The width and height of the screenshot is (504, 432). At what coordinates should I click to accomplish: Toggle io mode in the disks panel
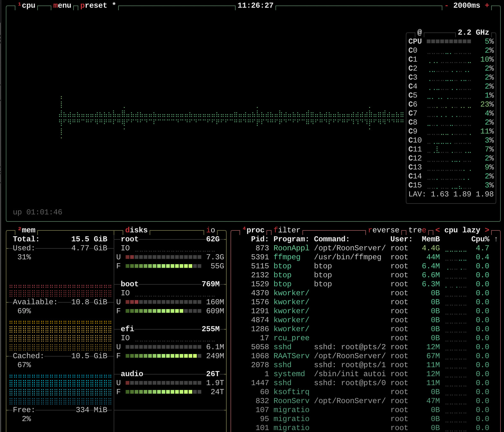[x=211, y=230]
